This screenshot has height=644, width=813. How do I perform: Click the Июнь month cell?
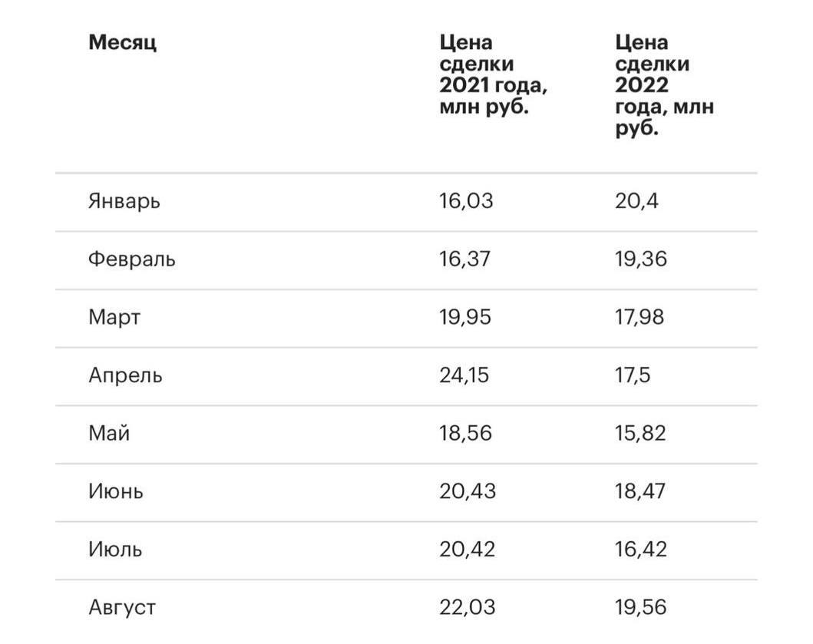click(116, 491)
